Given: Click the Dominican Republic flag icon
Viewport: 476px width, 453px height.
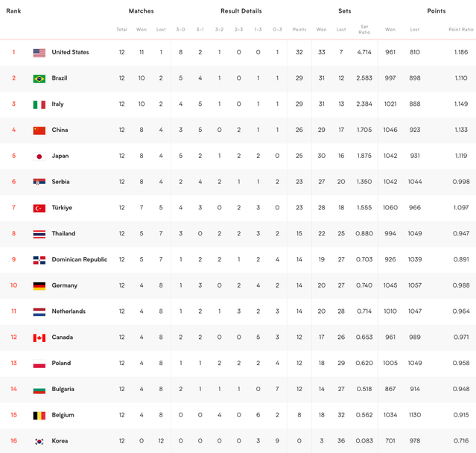Looking at the screenshot, I should pyautogui.click(x=39, y=260).
